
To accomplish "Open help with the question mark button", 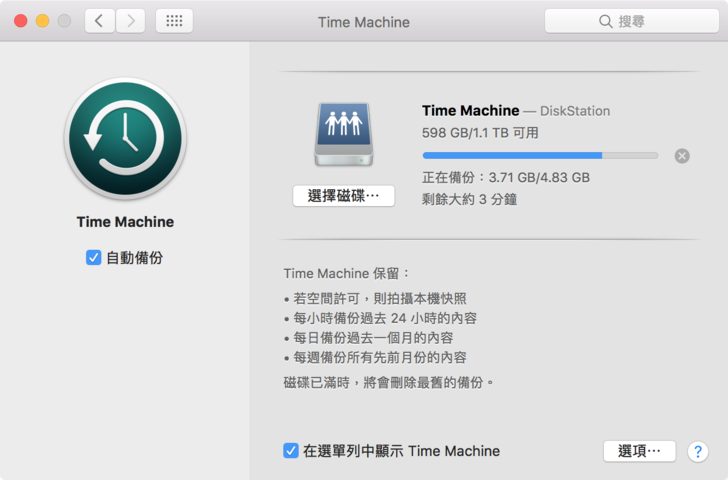I will click(697, 451).
